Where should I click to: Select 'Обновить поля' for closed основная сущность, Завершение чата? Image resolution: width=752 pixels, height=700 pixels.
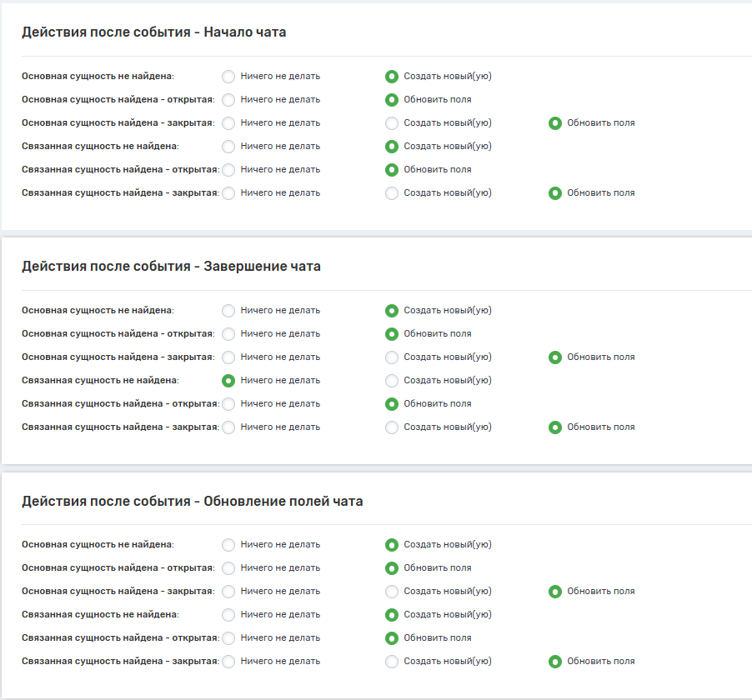click(x=555, y=357)
